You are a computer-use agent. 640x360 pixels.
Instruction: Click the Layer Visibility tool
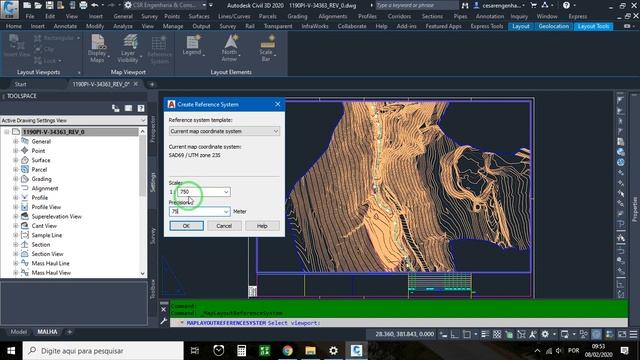coord(129,49)
